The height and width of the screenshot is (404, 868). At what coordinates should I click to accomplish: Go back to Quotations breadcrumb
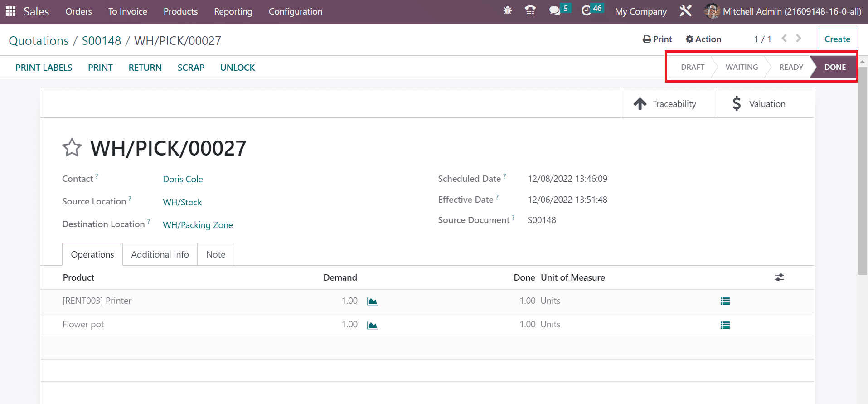pyautogui.click(x=39, y=41)
